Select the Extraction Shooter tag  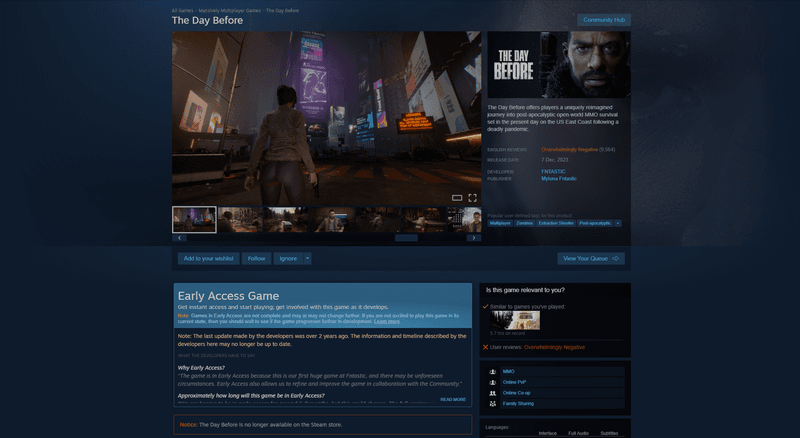(x=556, y=223)
